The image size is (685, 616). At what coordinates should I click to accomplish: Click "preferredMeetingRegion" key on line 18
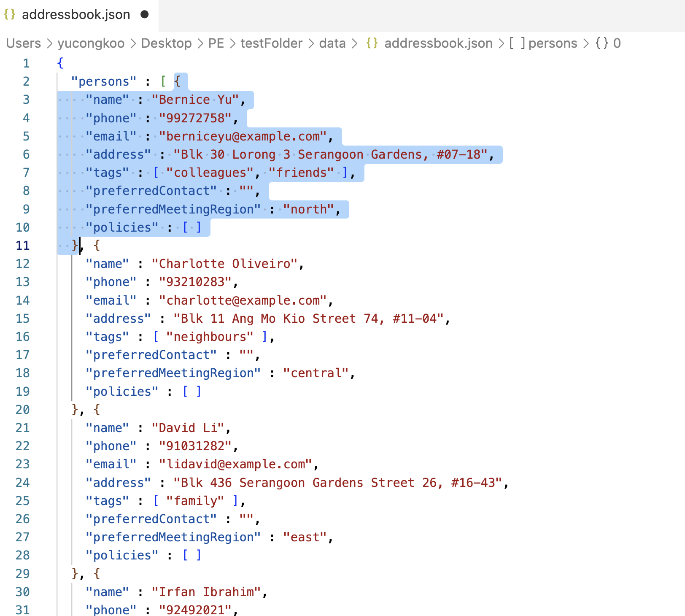[173, 373]
